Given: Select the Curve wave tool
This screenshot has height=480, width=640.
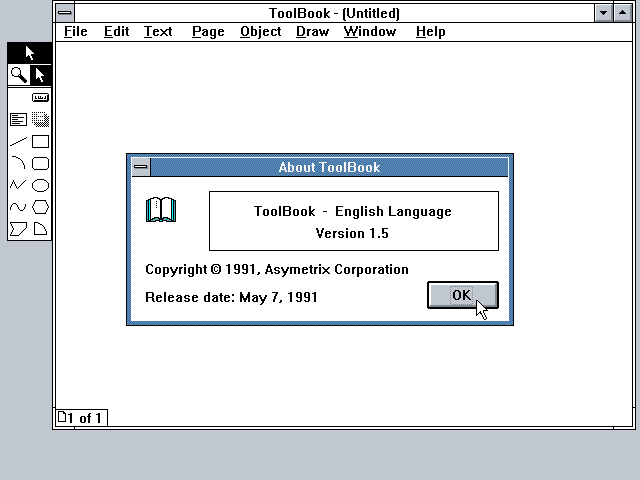Looking at the screenshot, I should [18, 207].
